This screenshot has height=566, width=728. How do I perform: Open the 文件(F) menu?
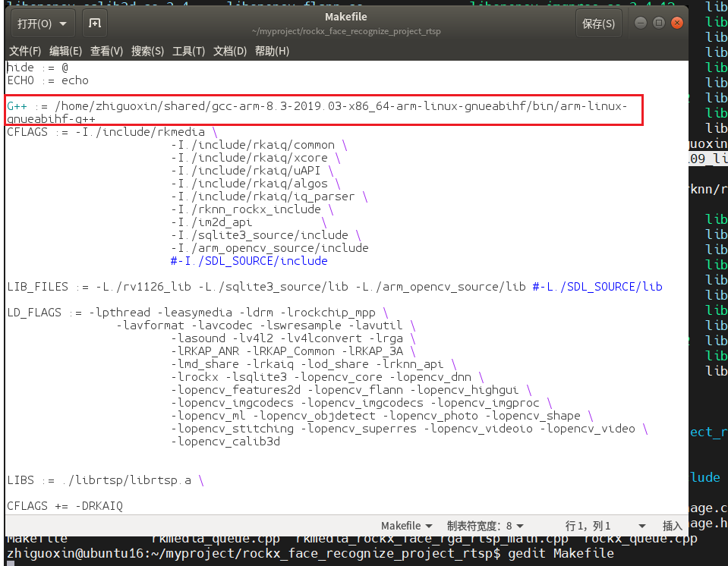point(25,51)
